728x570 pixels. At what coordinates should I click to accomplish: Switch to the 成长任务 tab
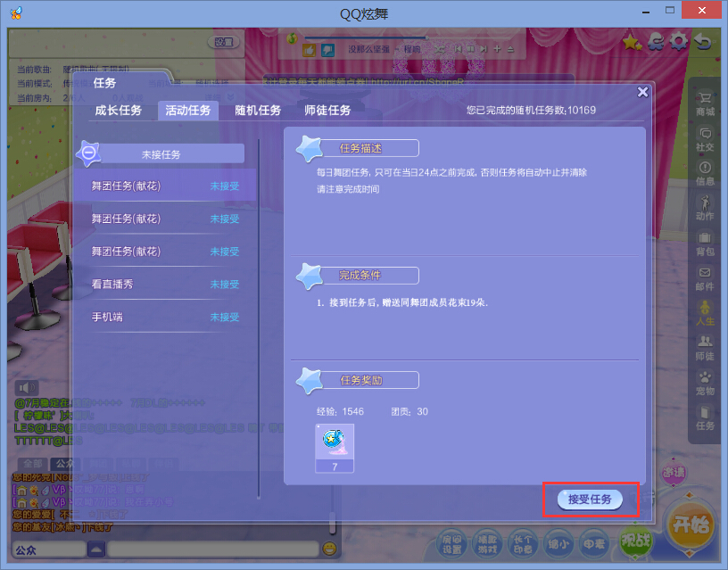click(119, 111)
